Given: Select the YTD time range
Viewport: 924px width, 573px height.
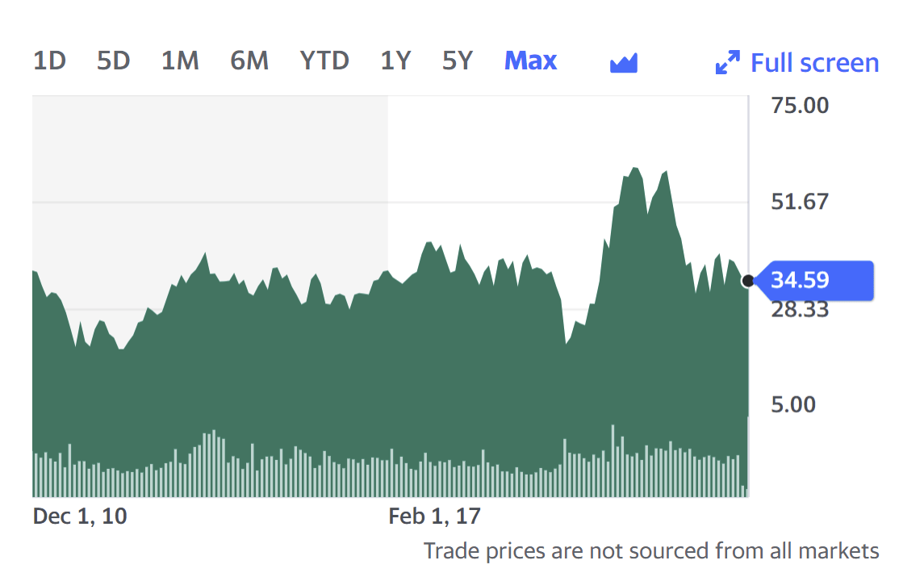Looking at the screenshot, I should point(324,61).
